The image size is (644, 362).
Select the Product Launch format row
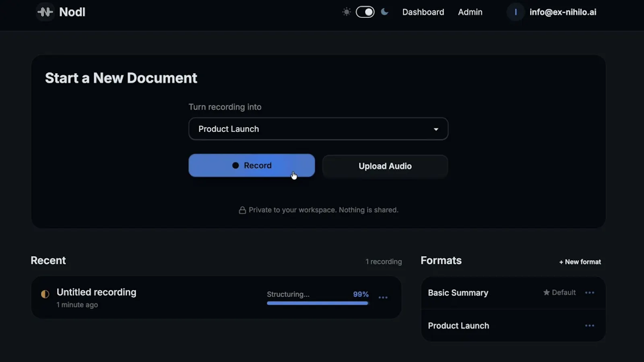[x=513, y=325]
